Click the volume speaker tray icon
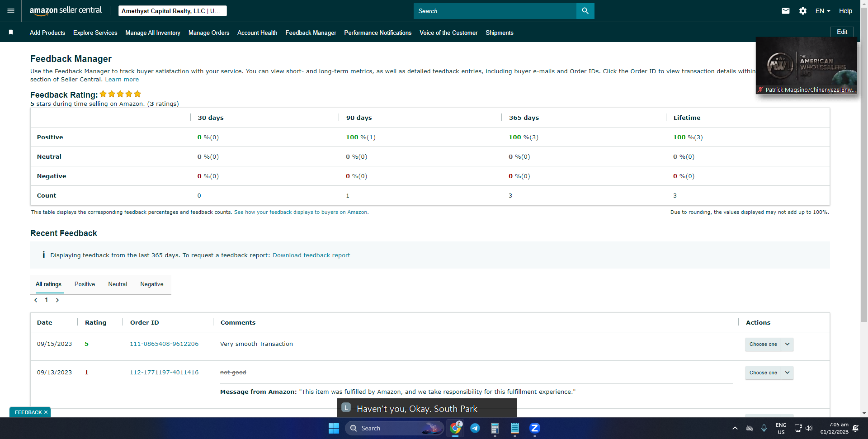This screenshot has width=868, height=439. 809,428
